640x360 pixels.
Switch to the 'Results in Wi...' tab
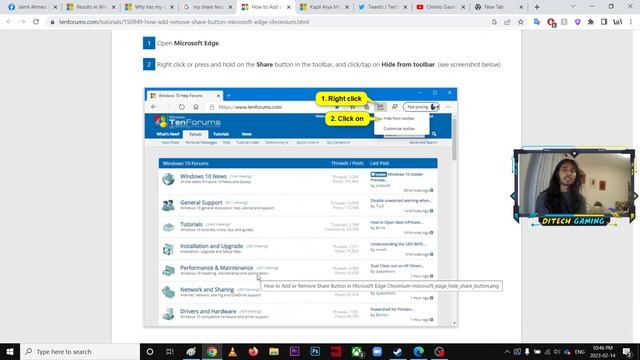[x=90, y=7]
